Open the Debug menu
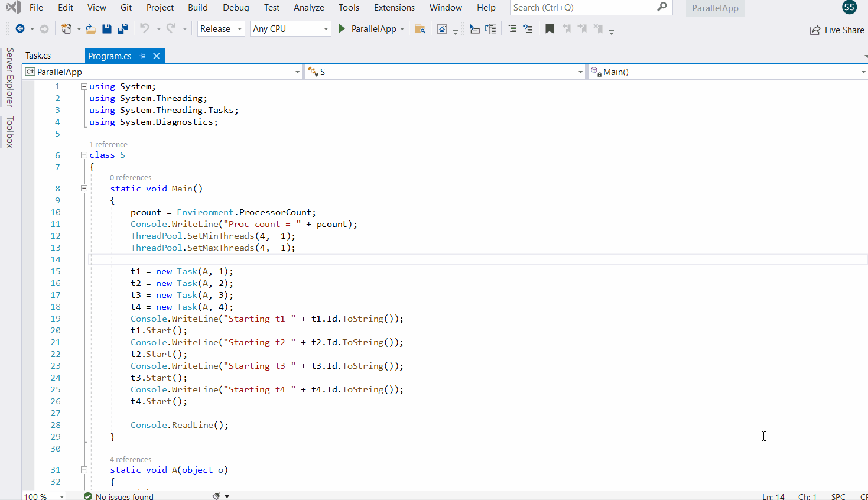 click(236, 8)
